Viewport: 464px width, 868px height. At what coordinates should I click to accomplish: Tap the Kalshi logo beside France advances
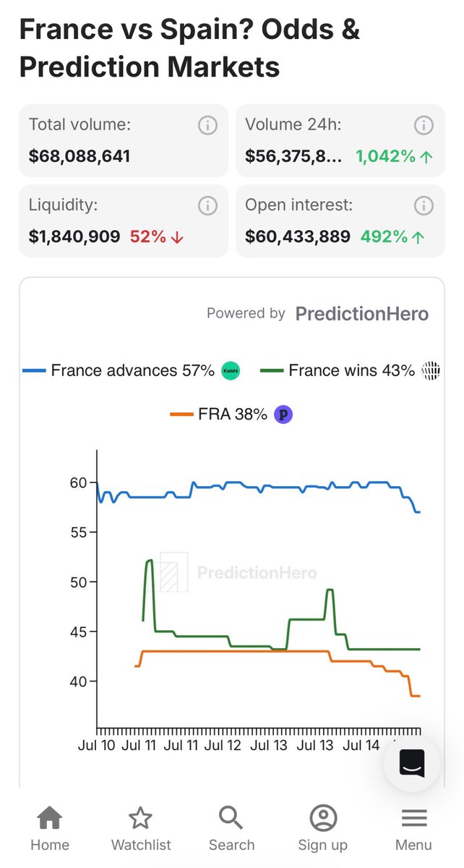click(x=230, y=370)
